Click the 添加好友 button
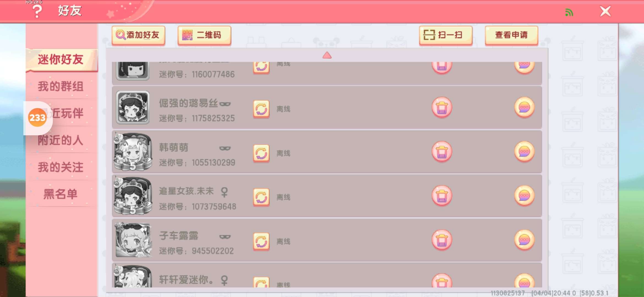Viewport: 644px width, 297px height. (x=138, y=35)
